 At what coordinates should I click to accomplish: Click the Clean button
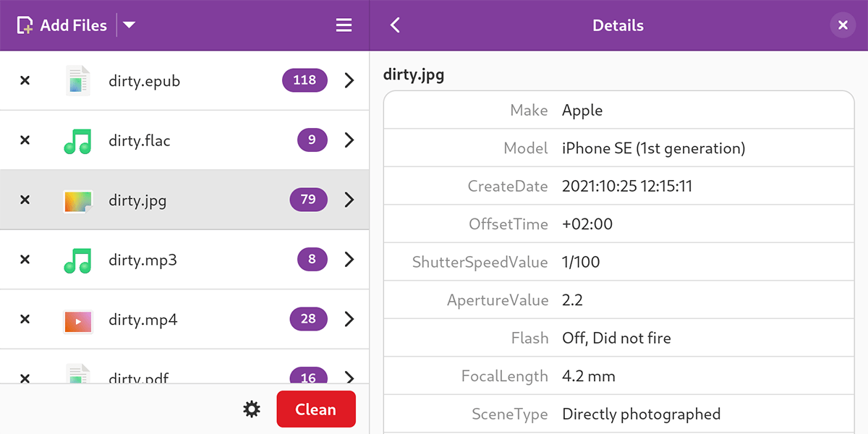315,409
